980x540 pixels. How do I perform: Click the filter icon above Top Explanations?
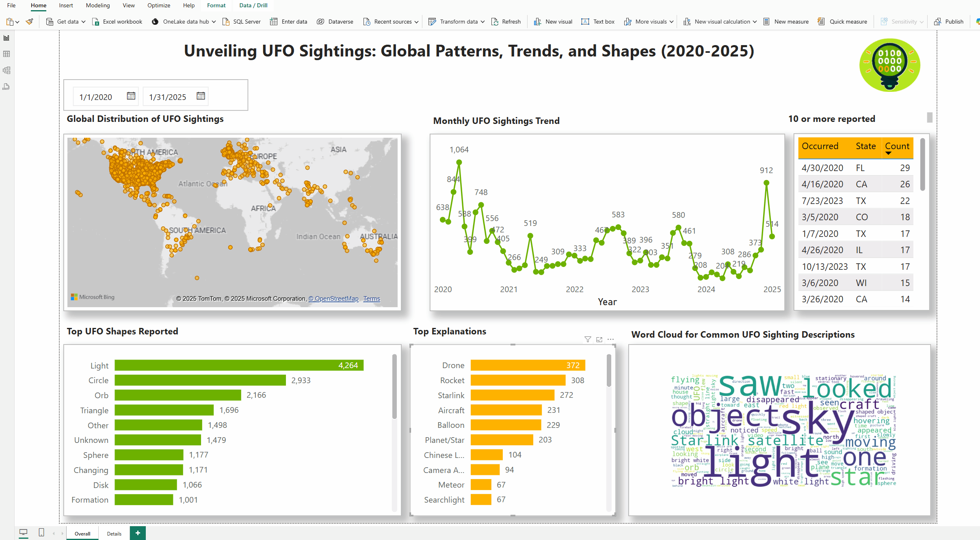587,339
